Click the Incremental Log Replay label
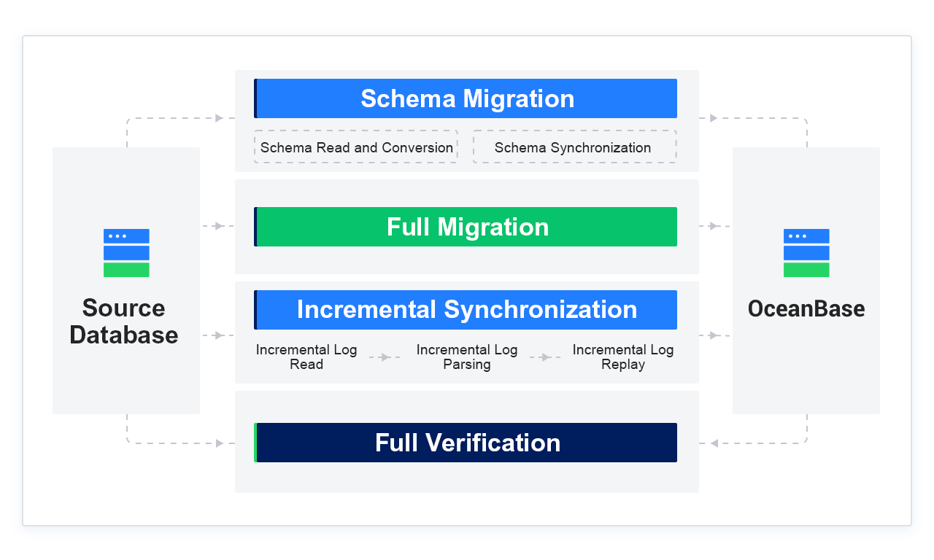The height and width of the screenshot is (560, 934). click(x=623, y=357)
